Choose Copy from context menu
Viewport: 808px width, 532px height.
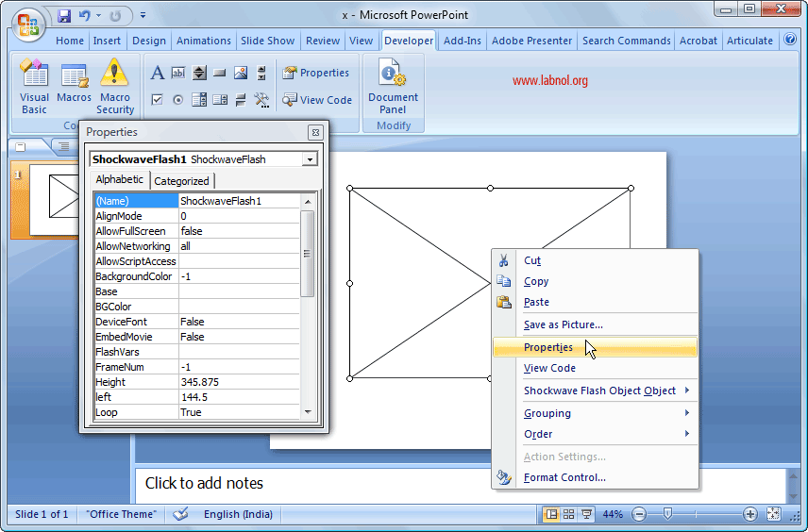coord(596,281)
